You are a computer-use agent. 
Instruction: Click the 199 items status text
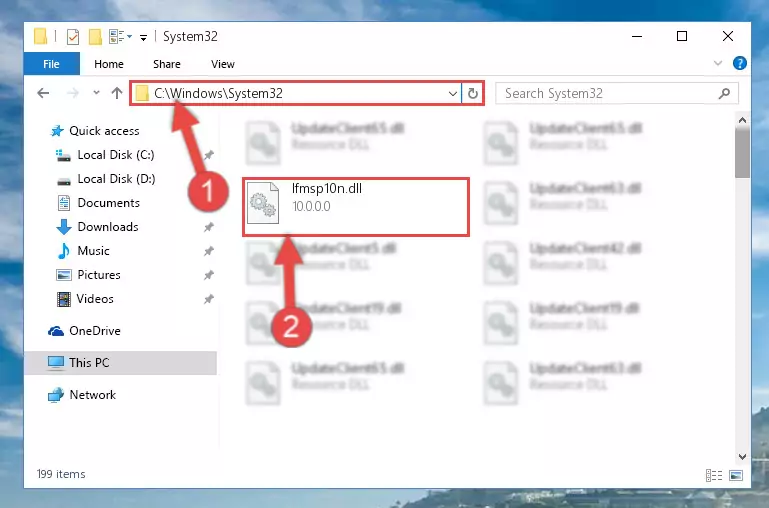tap(61, 474)
